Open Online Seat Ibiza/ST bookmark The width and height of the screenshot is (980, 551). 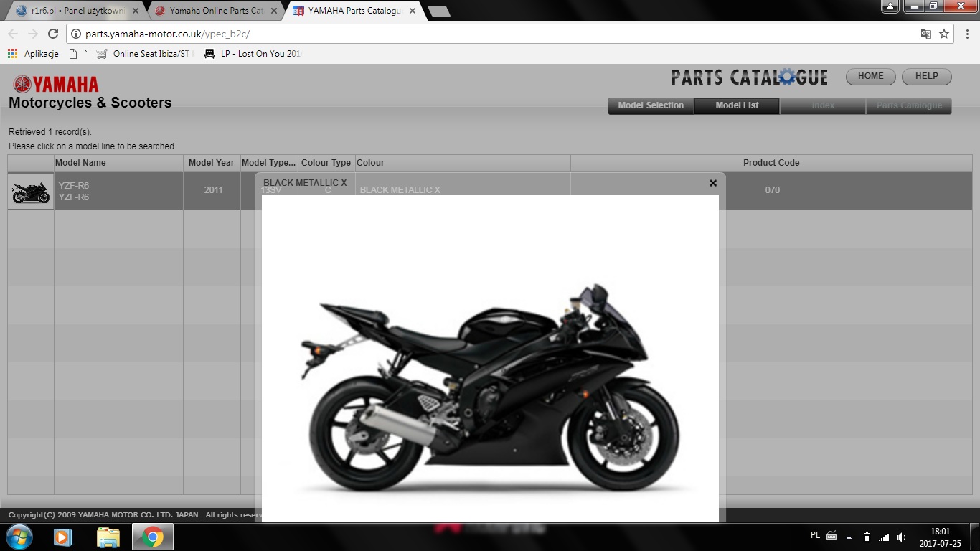[146, 54]
